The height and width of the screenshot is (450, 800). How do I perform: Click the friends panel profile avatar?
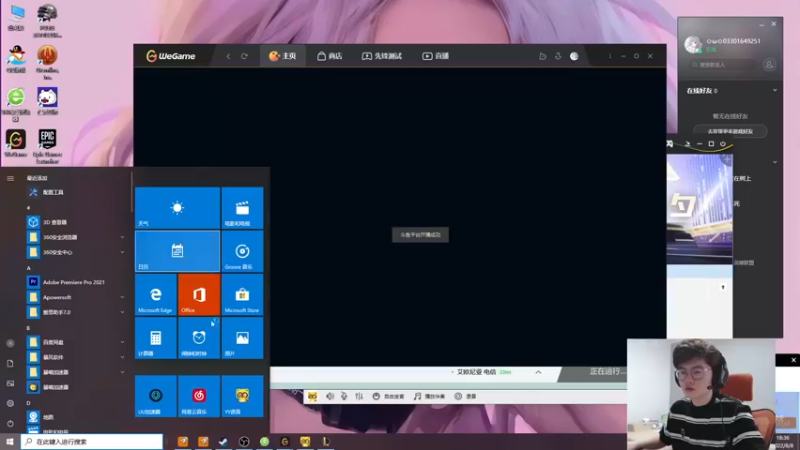tap(693, 44)
